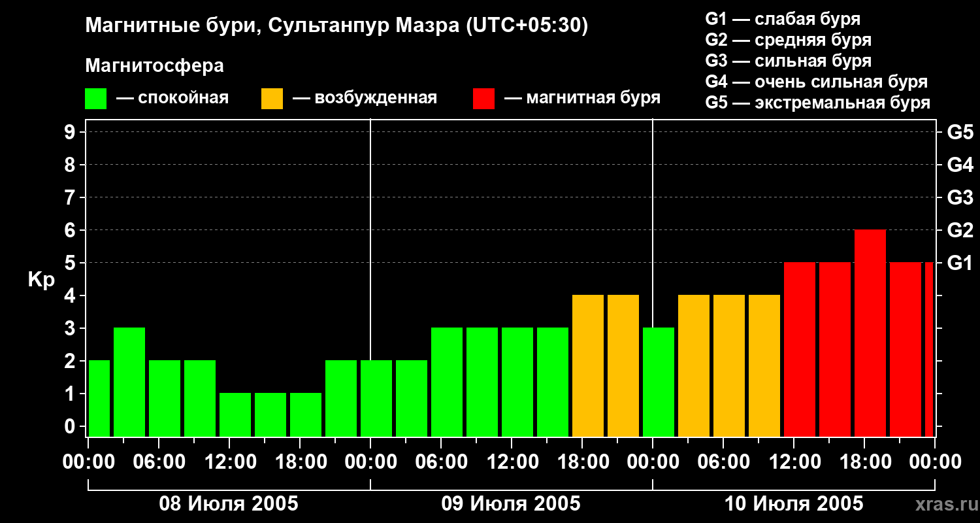Click the 21:00–24:00 orange bar on 09 Июля
This screenshot has height=523, width=980.
[x=623, y=366]
